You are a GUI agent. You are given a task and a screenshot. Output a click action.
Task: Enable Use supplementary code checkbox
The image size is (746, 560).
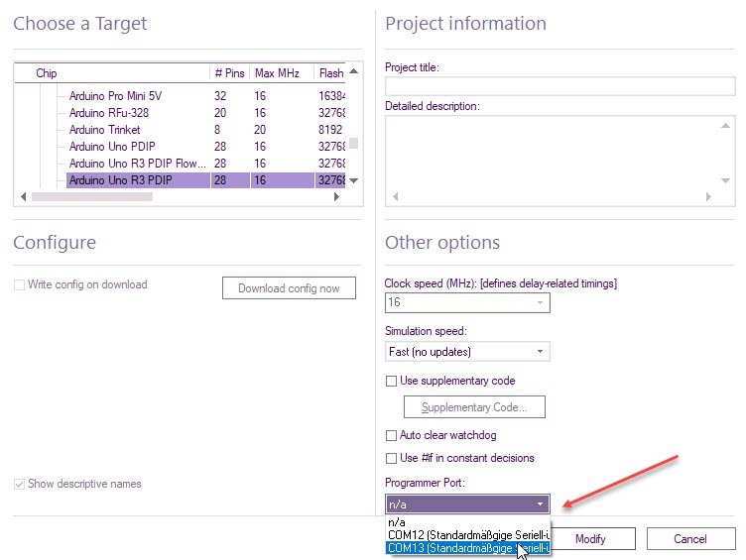[x=391, y=381]
